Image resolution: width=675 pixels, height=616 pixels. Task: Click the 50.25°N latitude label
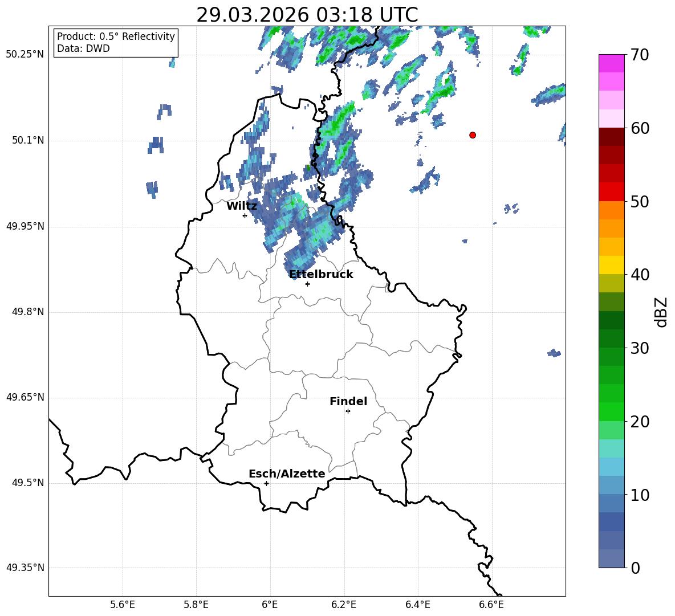tap(25, 55)
